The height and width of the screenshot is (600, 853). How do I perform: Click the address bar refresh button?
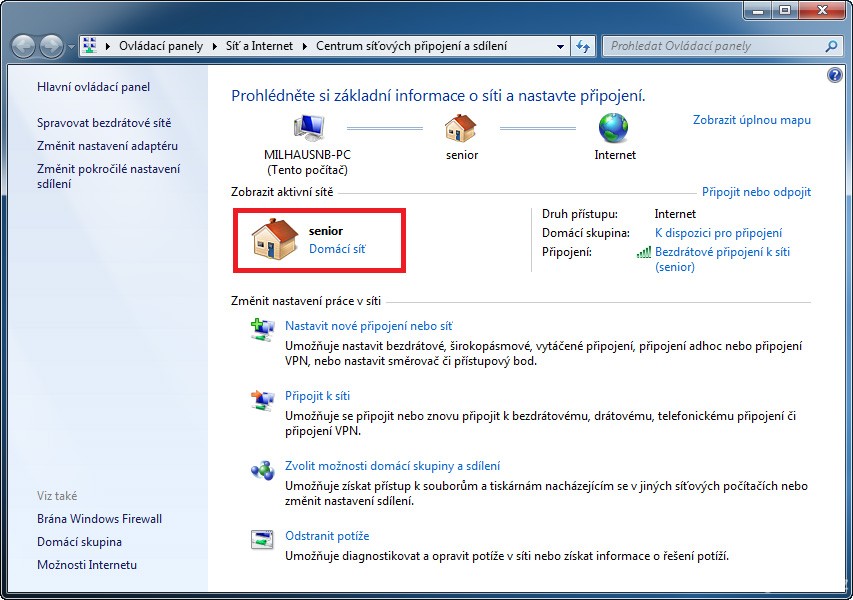pos(583,47)
